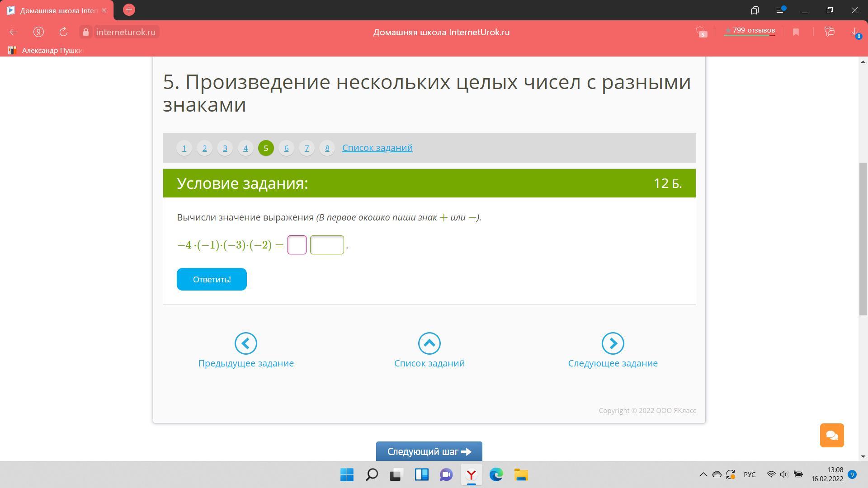Screen dimensions: 868x488
Task: Open Yandex home page icon
Action: coord(38,32)
